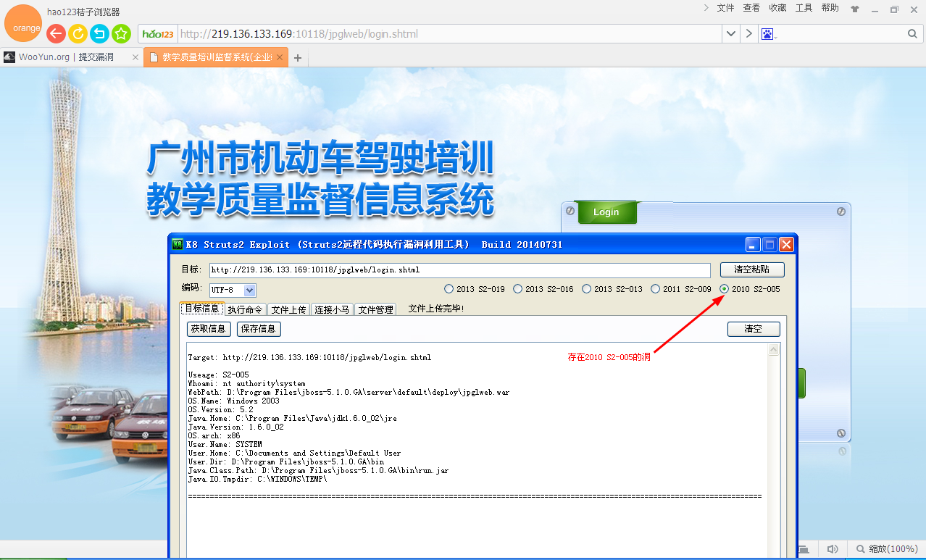Click the 清空粘贴 button
Image resolution: width=926 pixels, height=560 pixels.
click(x=752, y=269)
